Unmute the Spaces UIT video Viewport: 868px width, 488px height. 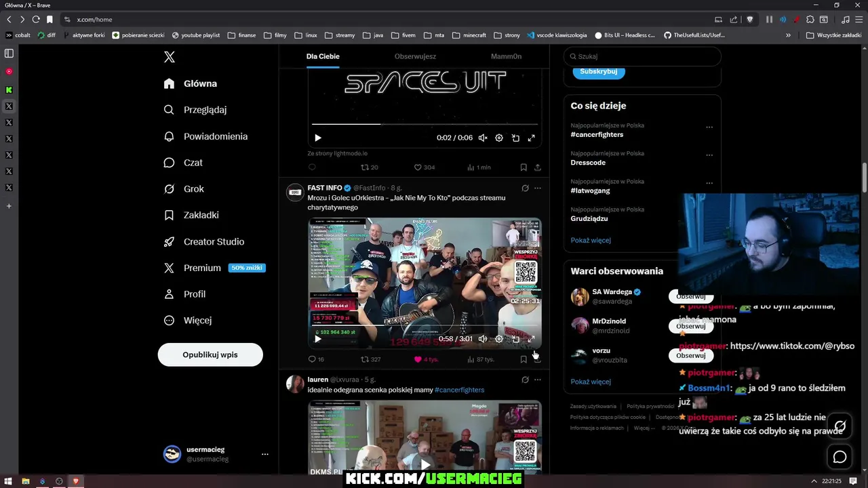click(x=483, y=138)
